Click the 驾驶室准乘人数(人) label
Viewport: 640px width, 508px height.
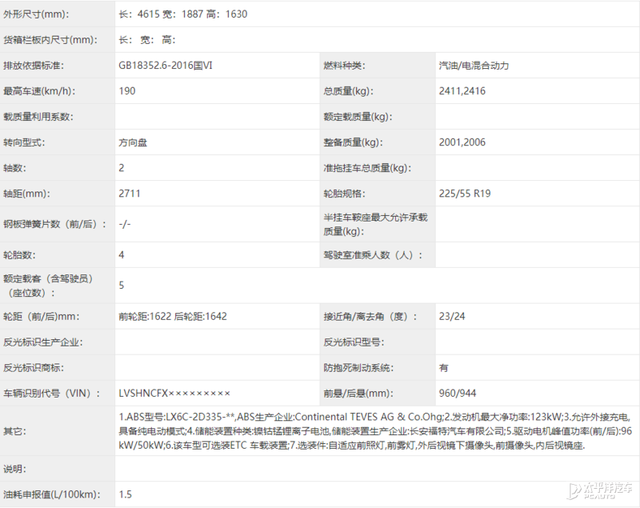point(373,255)
